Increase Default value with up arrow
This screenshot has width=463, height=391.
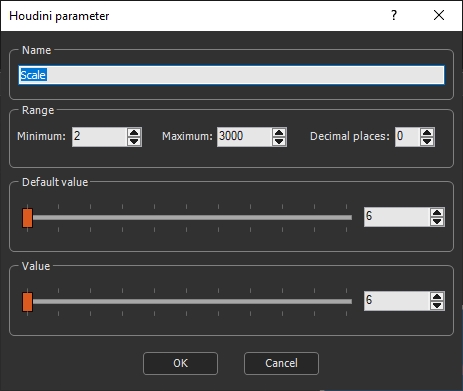[437, 213]
